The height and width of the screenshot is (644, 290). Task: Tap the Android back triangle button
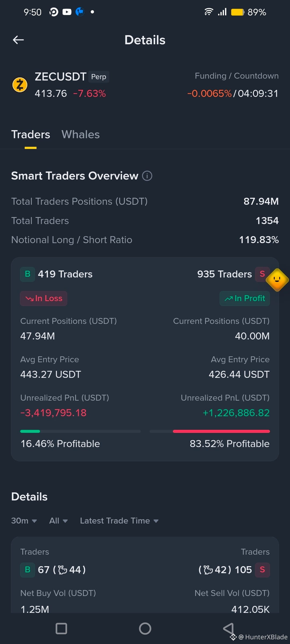click(x=229, y=628)
